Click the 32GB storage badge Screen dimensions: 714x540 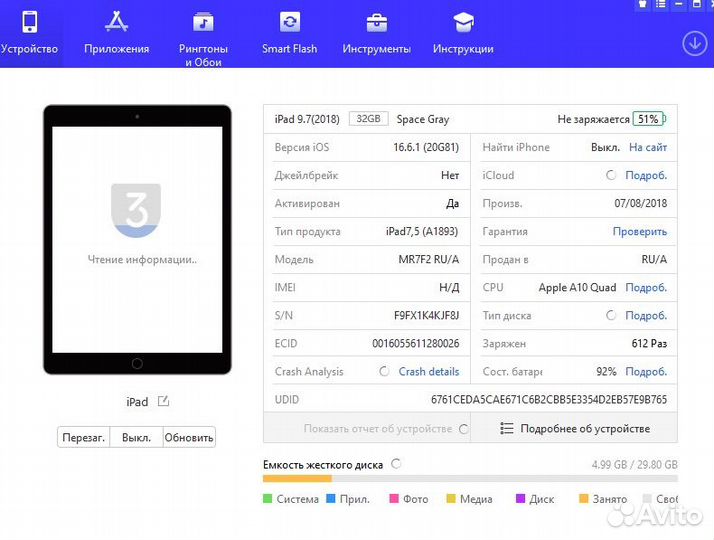tap(368, 119)
